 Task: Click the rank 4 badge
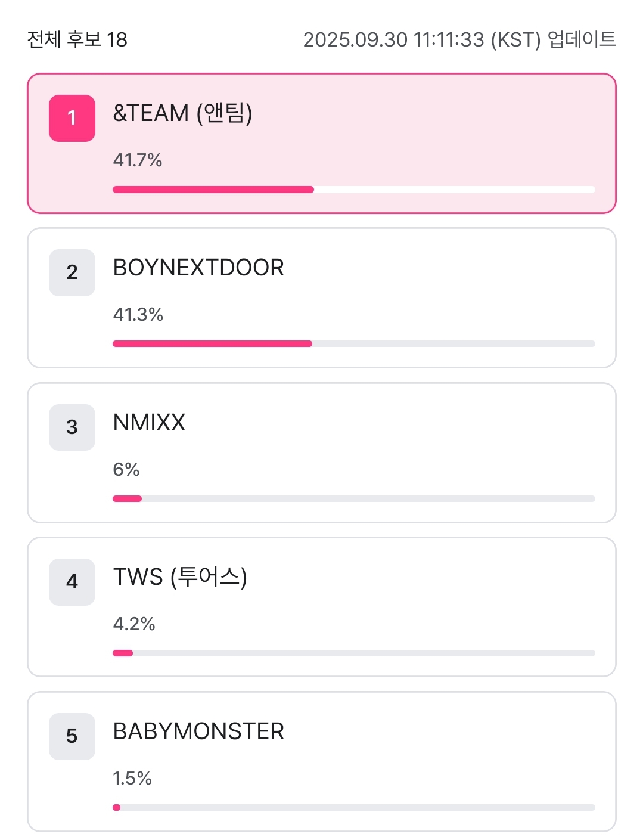click(72, 582)
